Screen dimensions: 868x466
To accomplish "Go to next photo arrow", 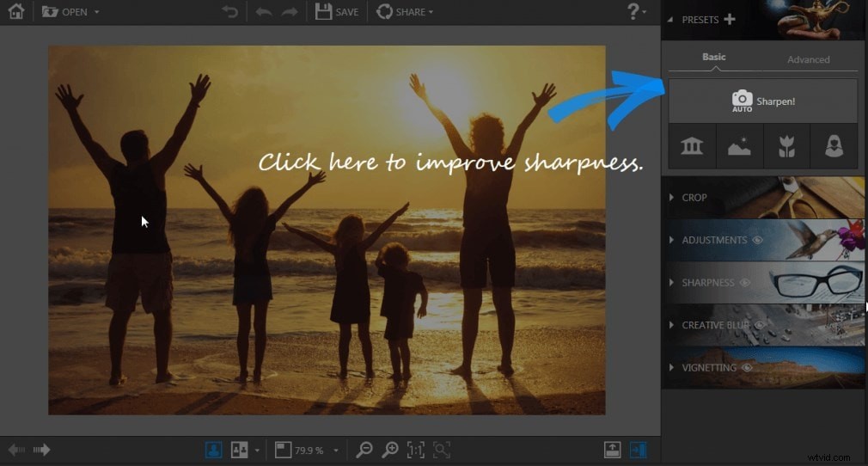I will [x=41, y=450].
